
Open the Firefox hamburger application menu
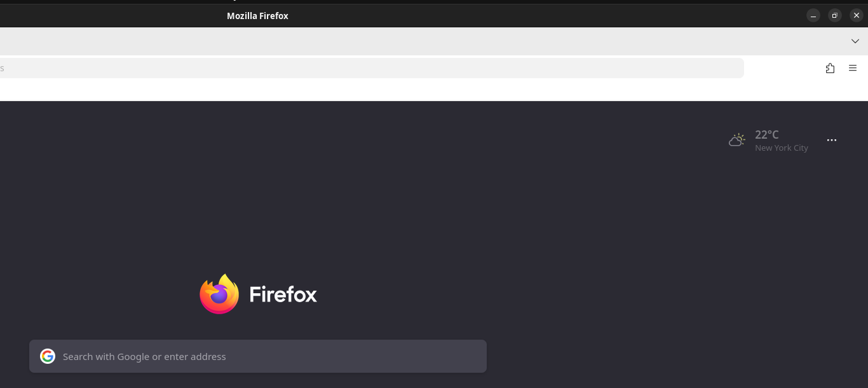(853, 68)
